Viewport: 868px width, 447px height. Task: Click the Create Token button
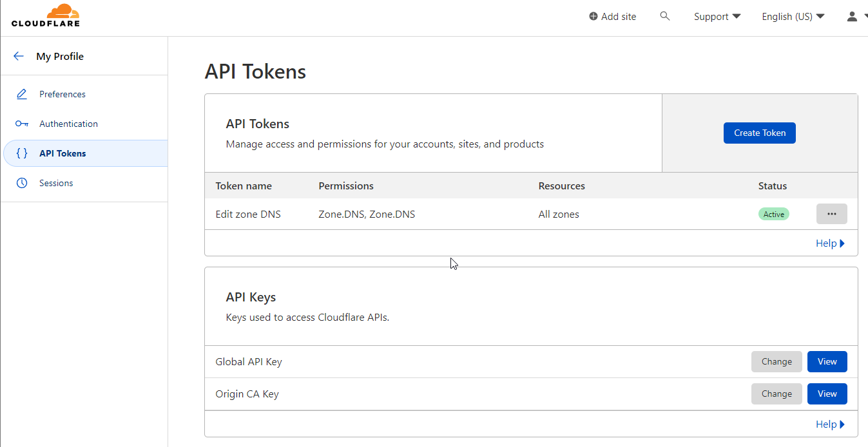(760, 133)
